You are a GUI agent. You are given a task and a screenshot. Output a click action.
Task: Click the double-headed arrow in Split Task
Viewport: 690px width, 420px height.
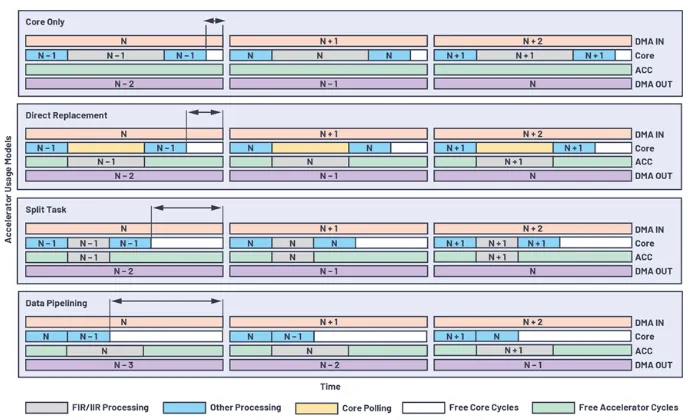[187, 207]
